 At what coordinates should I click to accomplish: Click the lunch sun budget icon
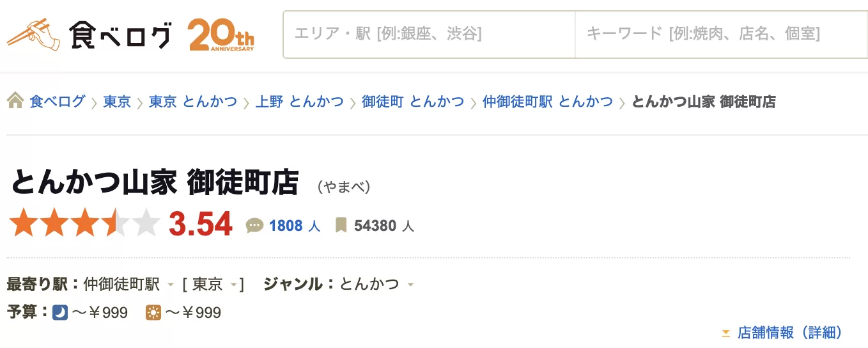[x=153, y=313]
